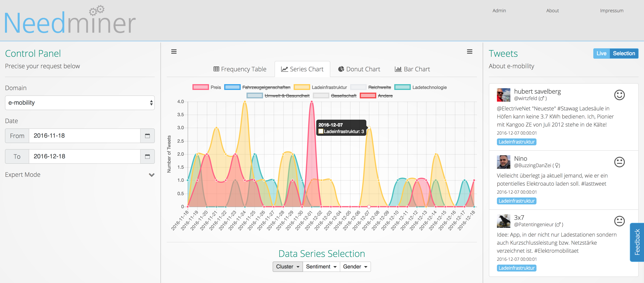Toggle the Ladeinfrastruktur legend series

click(x=320, y=87)
